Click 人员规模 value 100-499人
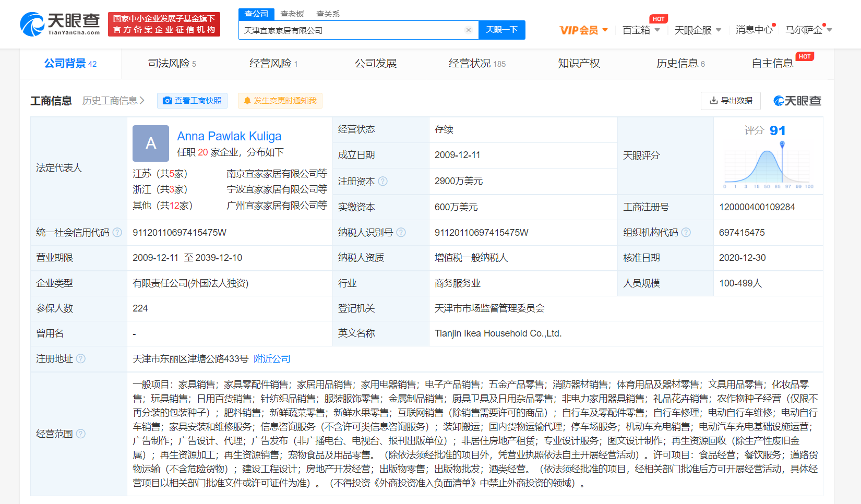 point(740,283)
